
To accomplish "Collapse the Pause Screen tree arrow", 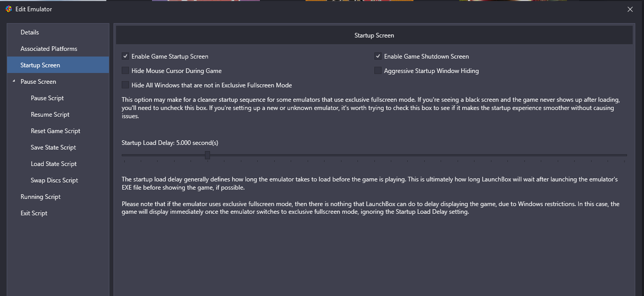I will tap(14, 82).
